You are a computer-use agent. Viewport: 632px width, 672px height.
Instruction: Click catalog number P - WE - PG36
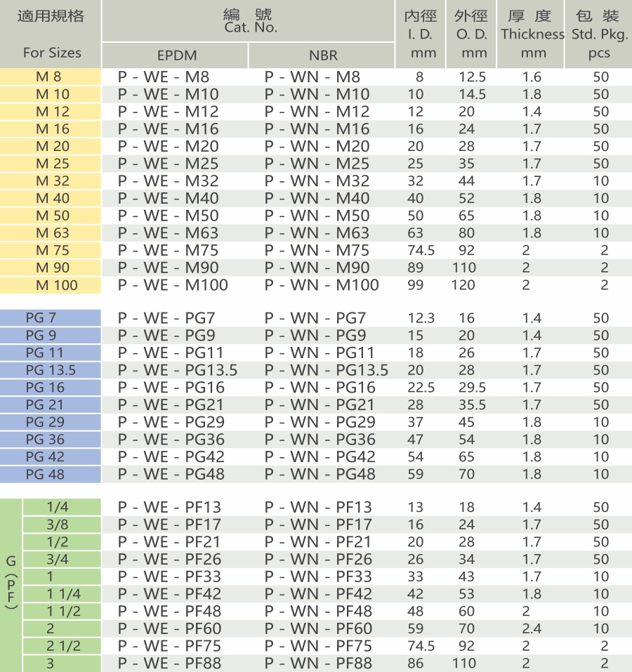[x=171, y=440]
